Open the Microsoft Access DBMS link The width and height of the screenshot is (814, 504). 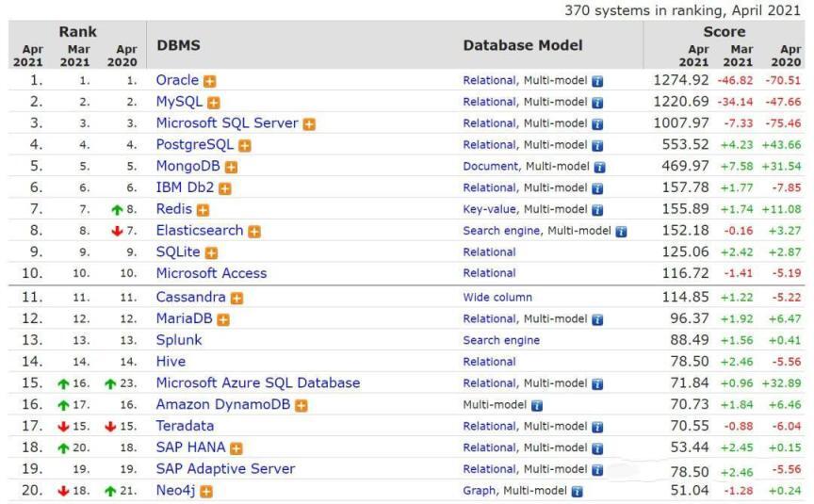coord(211,273)
